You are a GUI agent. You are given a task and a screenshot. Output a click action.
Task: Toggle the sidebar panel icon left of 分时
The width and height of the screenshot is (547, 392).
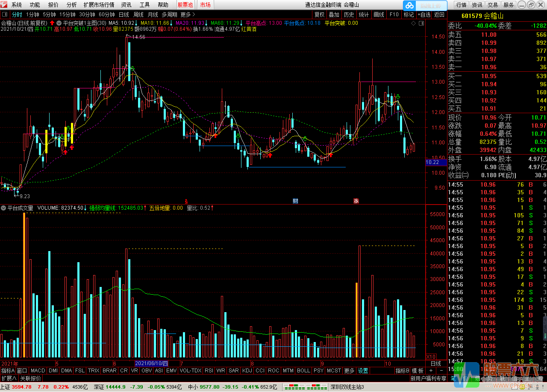click(x=4, y=15)
